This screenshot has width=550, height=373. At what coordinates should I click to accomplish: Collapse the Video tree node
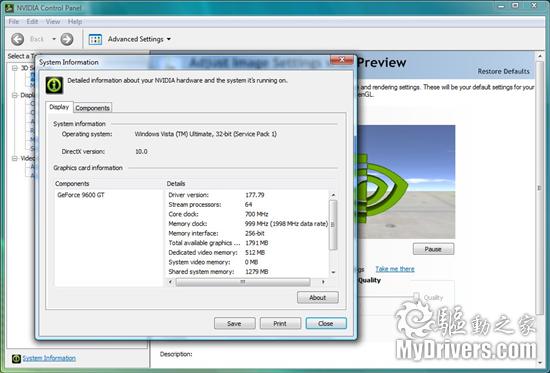tap(15, 158)
